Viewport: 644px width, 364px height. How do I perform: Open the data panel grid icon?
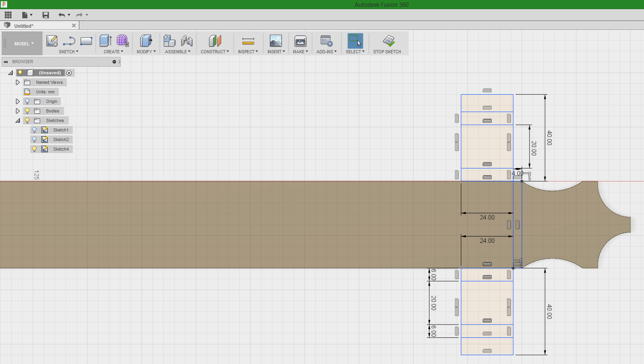(8, 15)
